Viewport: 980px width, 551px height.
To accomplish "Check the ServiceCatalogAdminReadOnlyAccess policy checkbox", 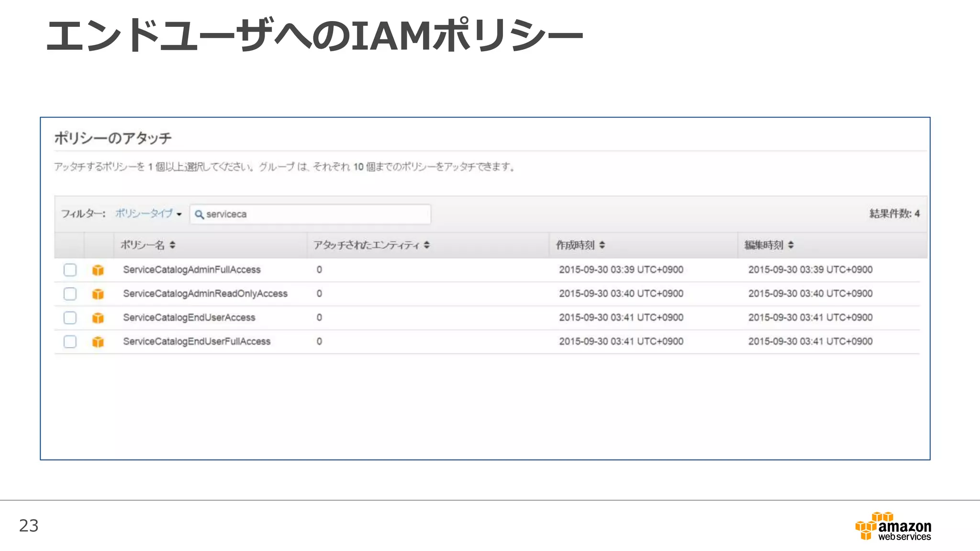I will (x=70, y=294).
